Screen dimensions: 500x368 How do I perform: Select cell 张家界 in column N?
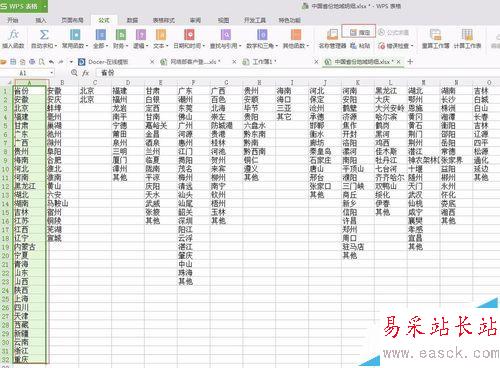(x=456, y=160)
